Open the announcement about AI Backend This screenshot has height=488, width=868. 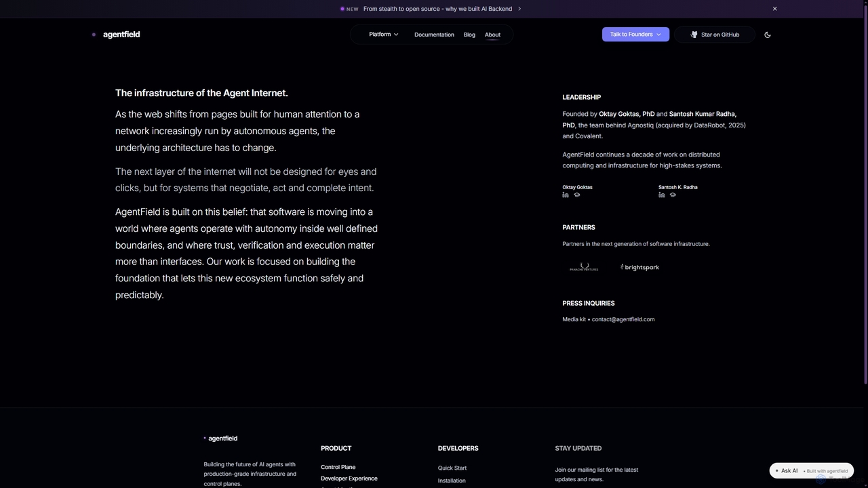(x=437, y=9)
